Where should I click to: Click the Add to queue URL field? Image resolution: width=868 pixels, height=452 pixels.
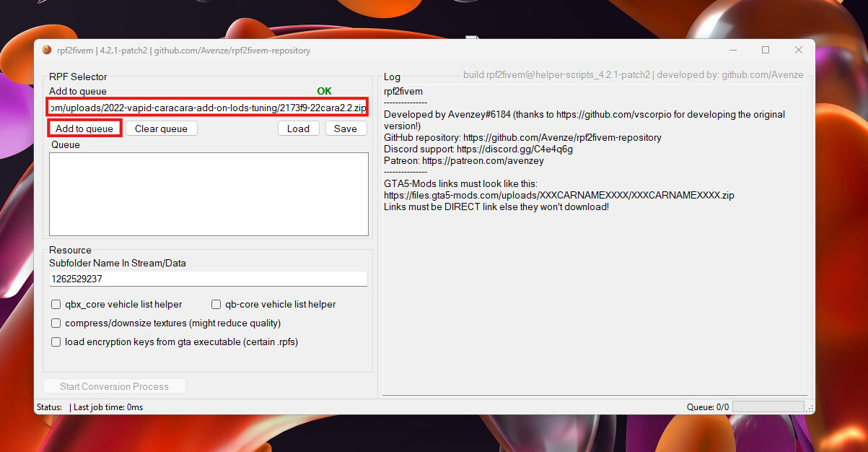(208, 108)
